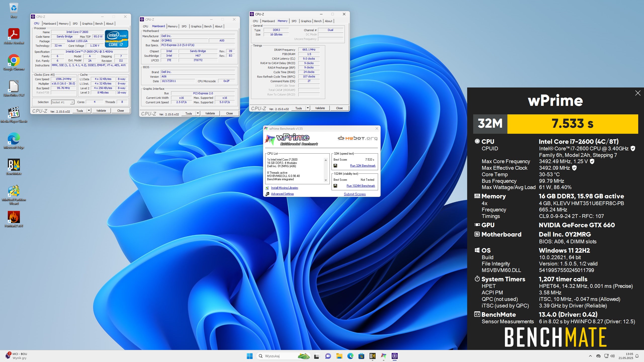Click Tools button in the Memory CPU-Z window
The height and width of the screenshot is (362, 644).
[299, 108]
